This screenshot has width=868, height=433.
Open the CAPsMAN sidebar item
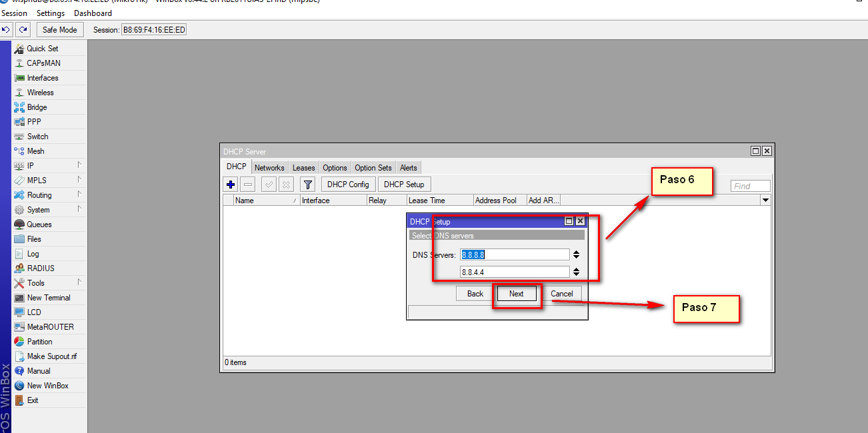(43, 63)
